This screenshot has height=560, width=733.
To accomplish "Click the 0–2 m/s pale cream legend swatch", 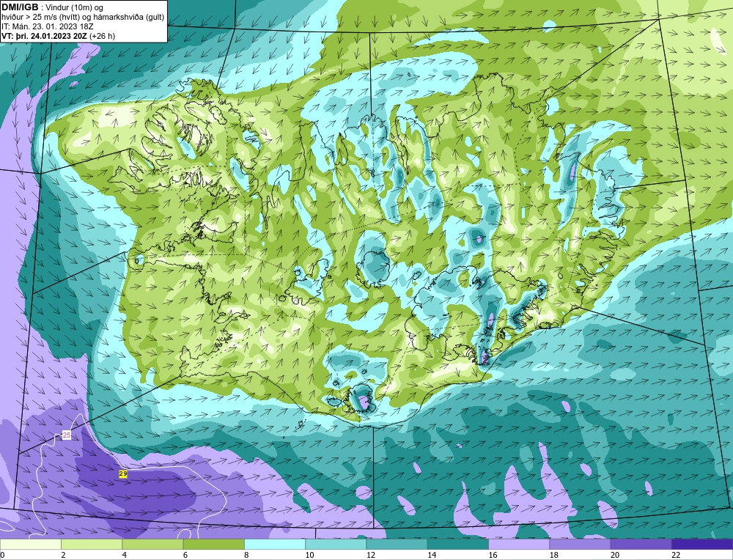I will click(31, 545).
